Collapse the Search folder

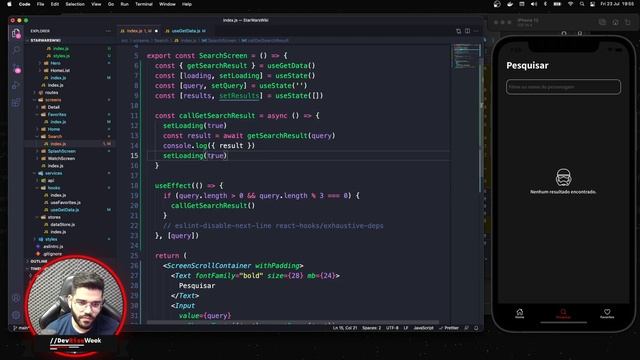55,137
